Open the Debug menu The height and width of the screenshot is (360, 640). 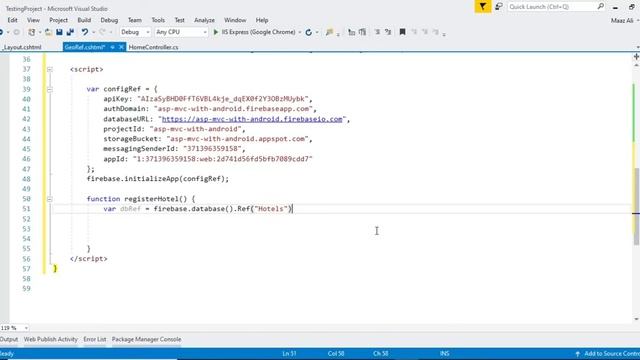point(109,20)
